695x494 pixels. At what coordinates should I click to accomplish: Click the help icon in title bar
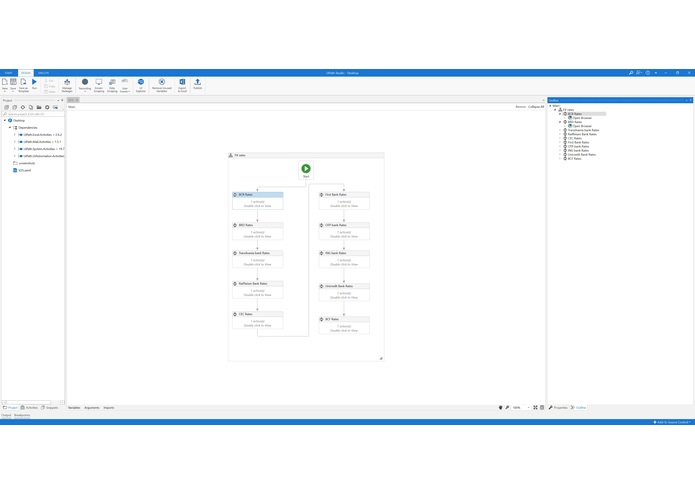point(648,73)
